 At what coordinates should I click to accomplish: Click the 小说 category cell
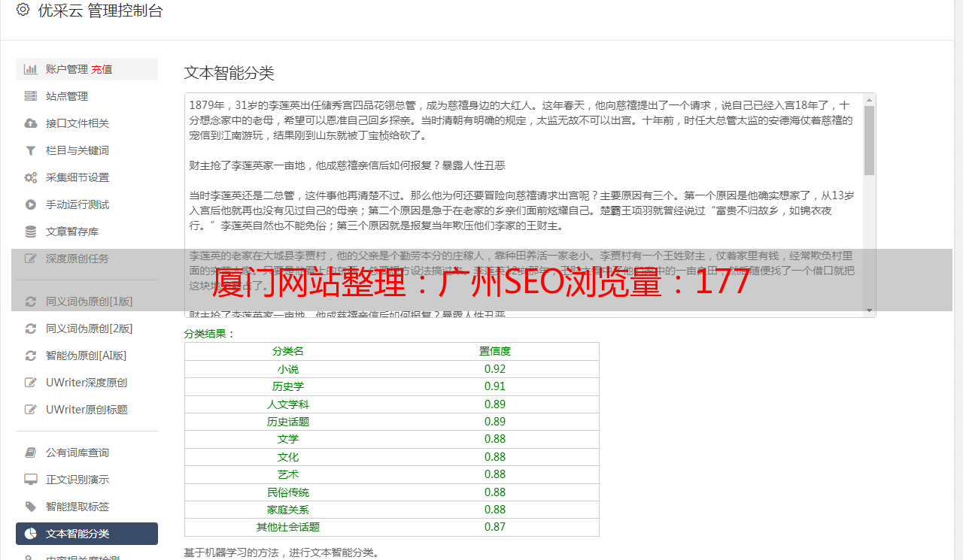click(x=288, y=369)
